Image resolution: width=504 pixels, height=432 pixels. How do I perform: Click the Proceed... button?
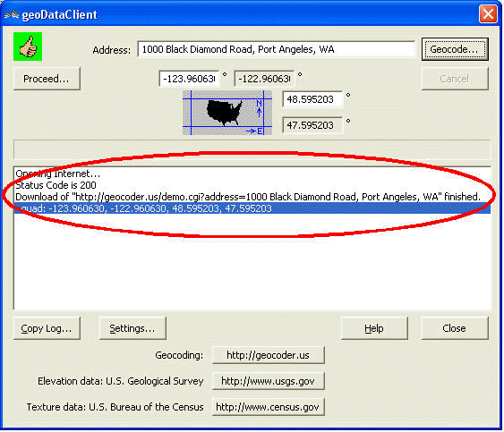point(47,79)
